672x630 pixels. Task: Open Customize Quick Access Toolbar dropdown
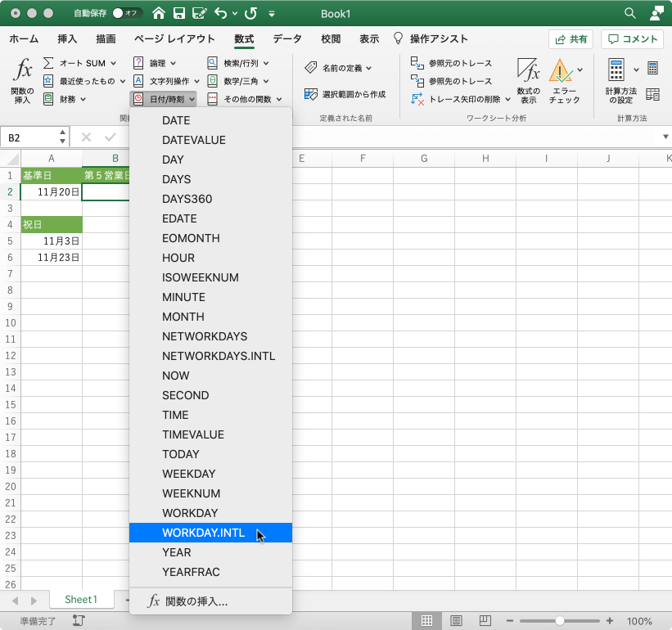pos(271,14)
